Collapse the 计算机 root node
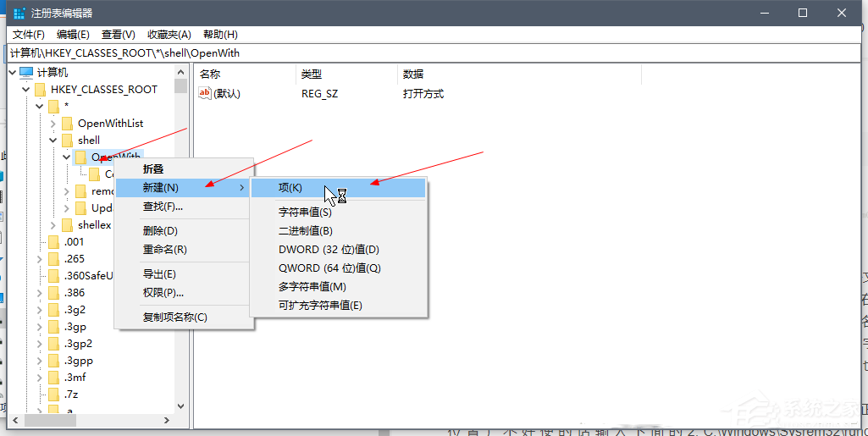868x436 pixels. [13, 72]
